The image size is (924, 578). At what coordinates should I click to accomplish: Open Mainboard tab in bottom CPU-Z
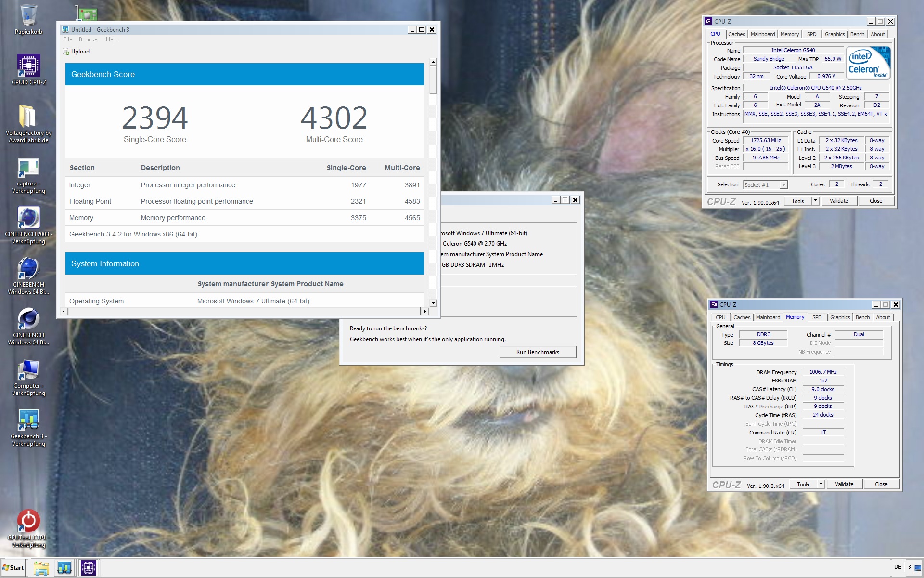[768, 317]
